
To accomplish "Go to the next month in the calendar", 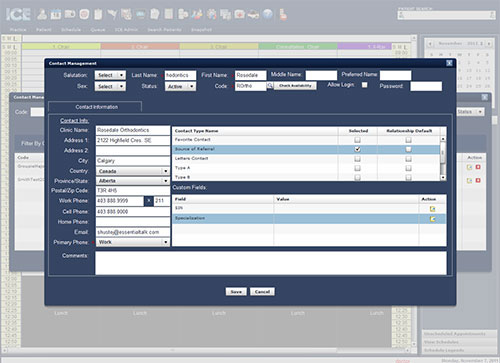I will click(x=489, y=44).
